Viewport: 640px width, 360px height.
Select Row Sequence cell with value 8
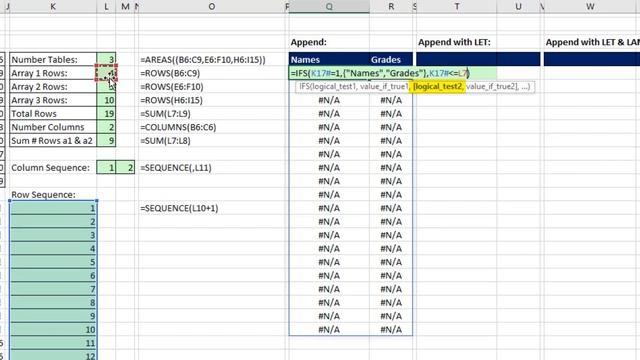coord(53,302)
